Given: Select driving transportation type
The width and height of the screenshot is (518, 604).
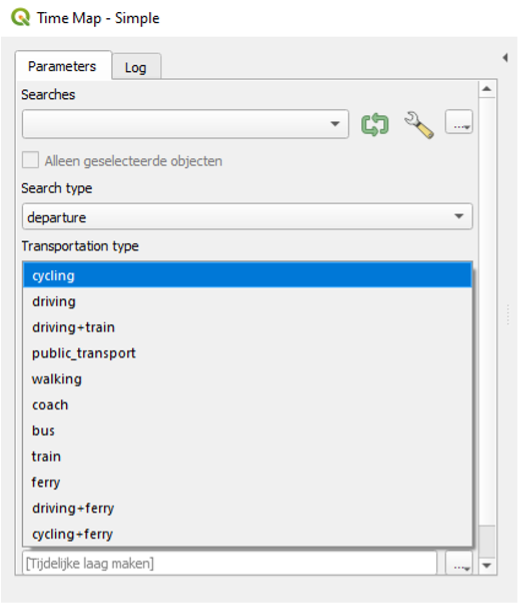Looking at the screenshot, I should (x=247, y=301).
